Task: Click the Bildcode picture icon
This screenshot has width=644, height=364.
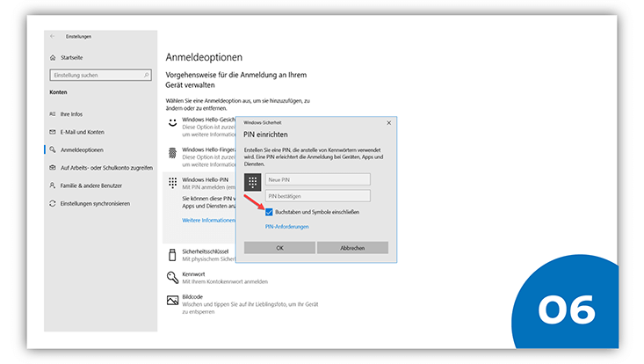Action: 172,301
